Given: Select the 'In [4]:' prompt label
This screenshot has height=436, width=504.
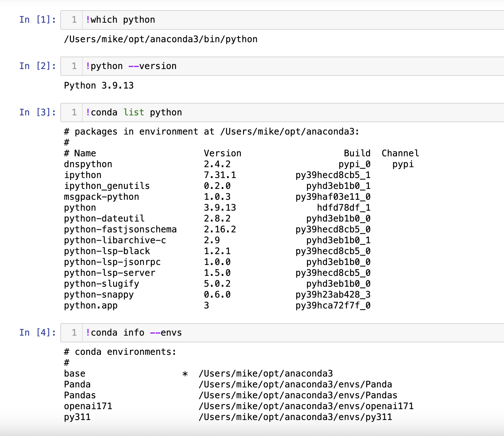Looking at the screenshot, I should (38, 333).
